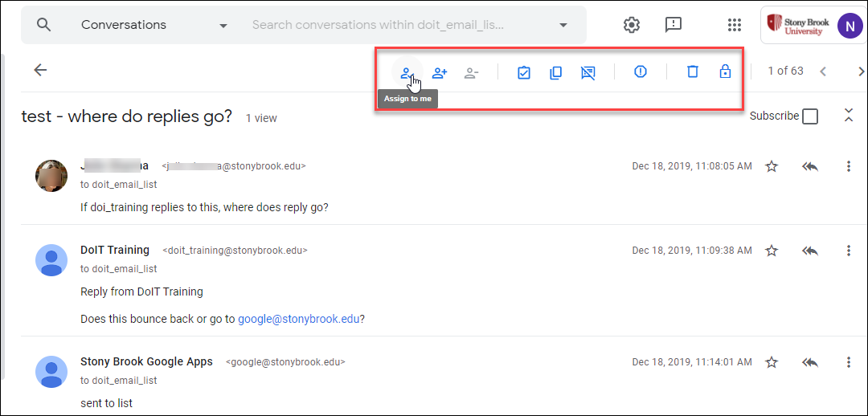Enable the Subscribe checkbox

coord(810,116)
